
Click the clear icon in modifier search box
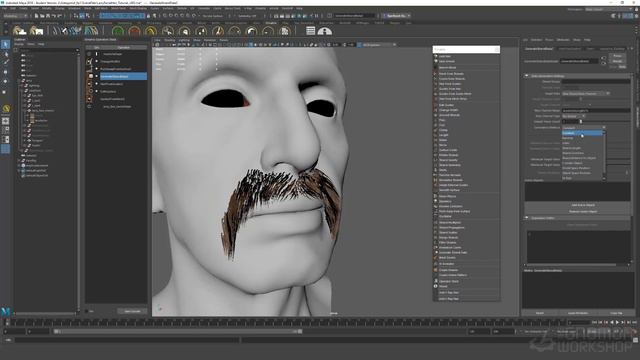(496, 49)
